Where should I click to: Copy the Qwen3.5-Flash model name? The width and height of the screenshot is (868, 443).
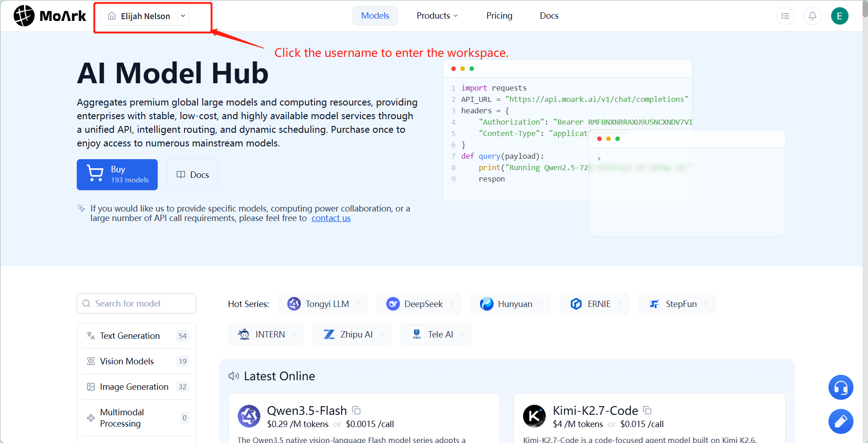coord(357,411)
